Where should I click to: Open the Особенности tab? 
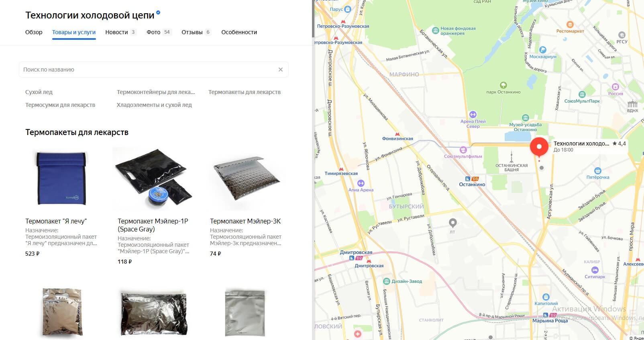click(x=239, y=32)
